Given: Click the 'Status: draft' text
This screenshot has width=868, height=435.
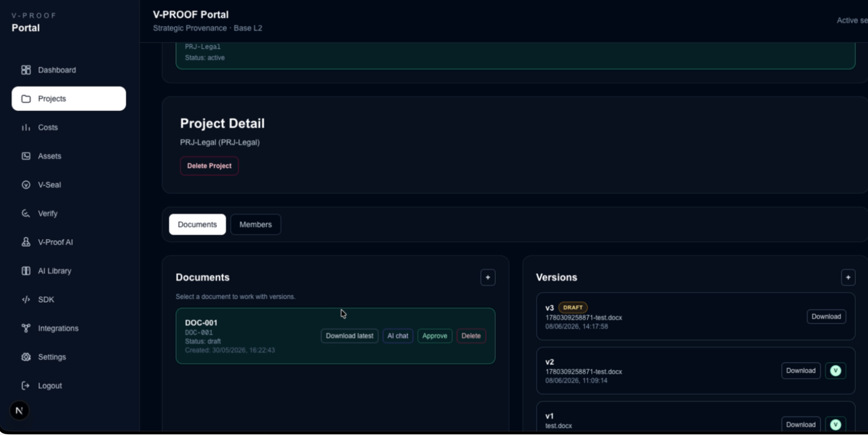Looking at the screenshot, I should tap(203, 341).
